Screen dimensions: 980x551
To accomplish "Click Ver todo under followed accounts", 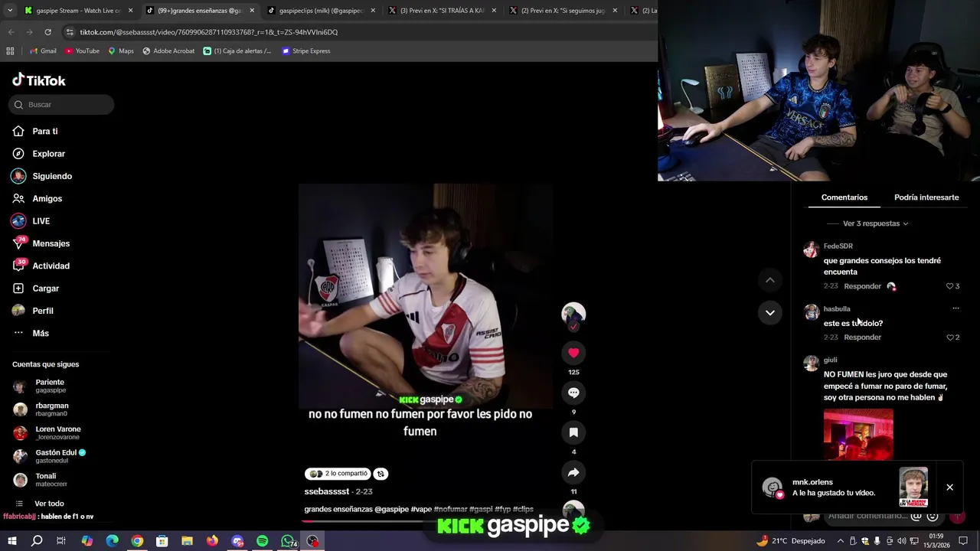I will (x=49, y=504).
